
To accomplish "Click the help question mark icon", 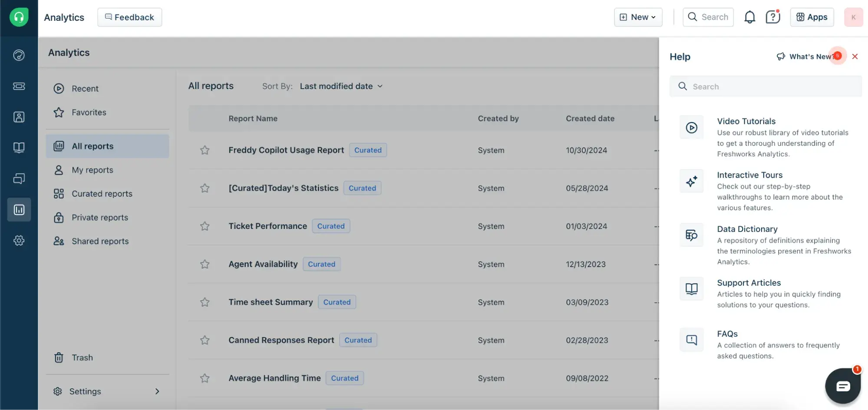I will coord(772,17).
